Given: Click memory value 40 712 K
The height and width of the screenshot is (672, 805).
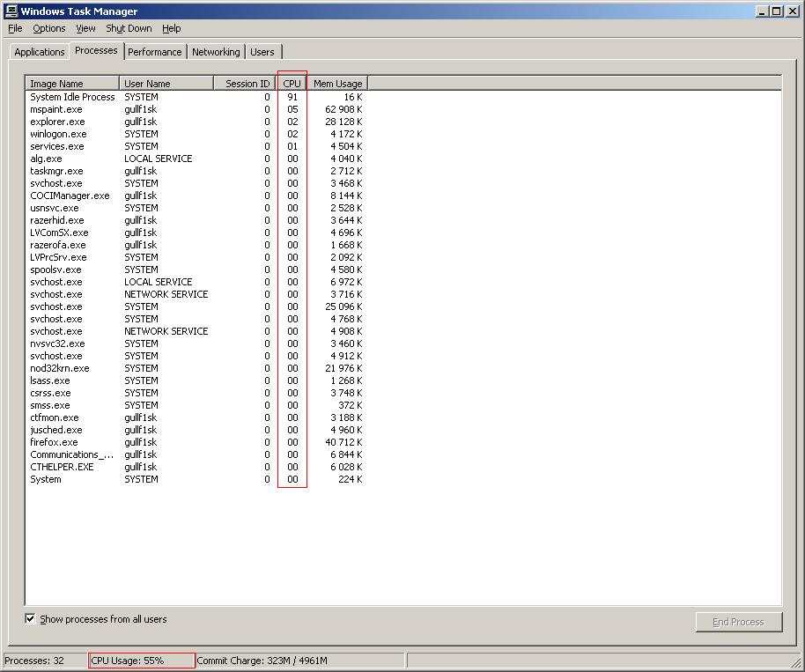Looking at the screenshot, I should pos(343,442).
